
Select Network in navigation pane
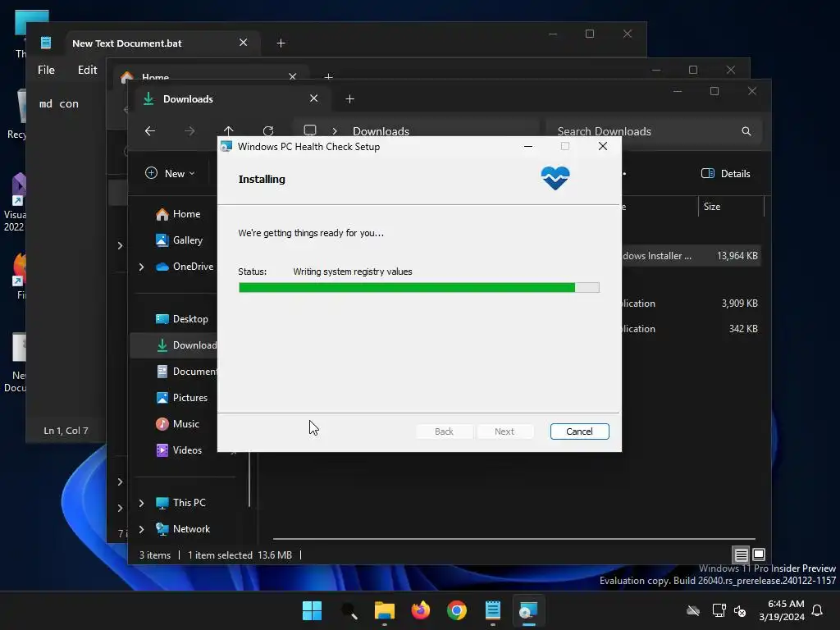pos(183,529)
